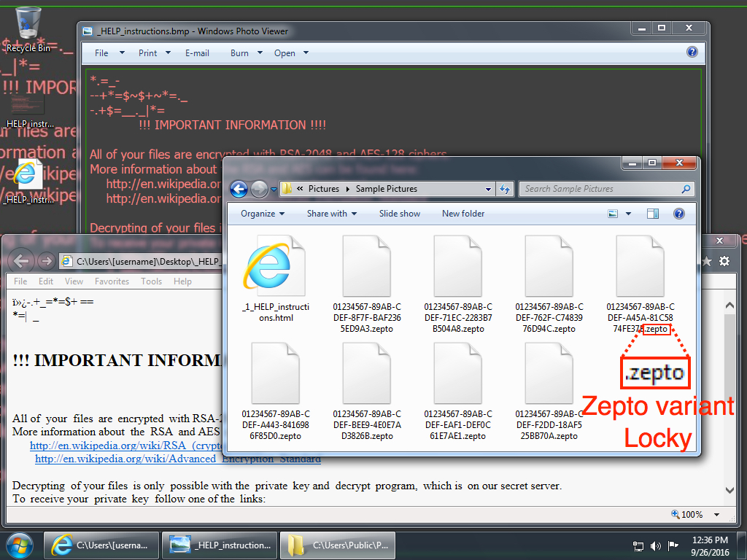Viewport: 747px width, 560px height.
Task: Click the Sample Pictures breadcrumb
Action: (387, 189)
